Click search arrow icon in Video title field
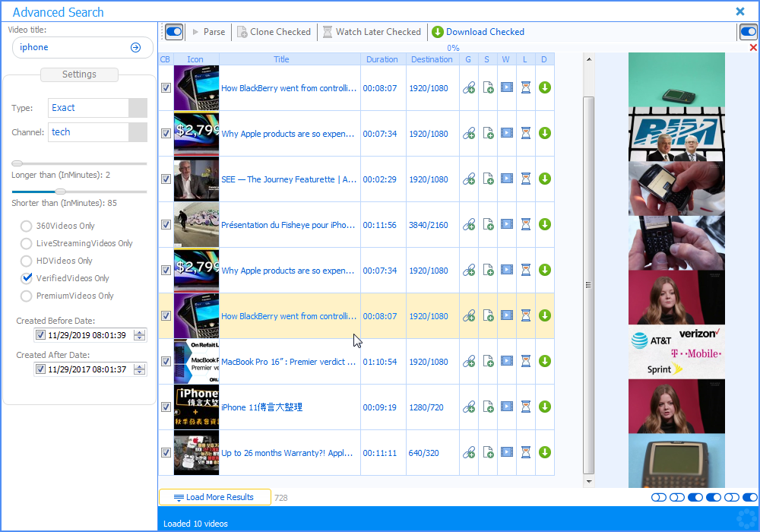The image size is (760, 532). coord(136,47)
